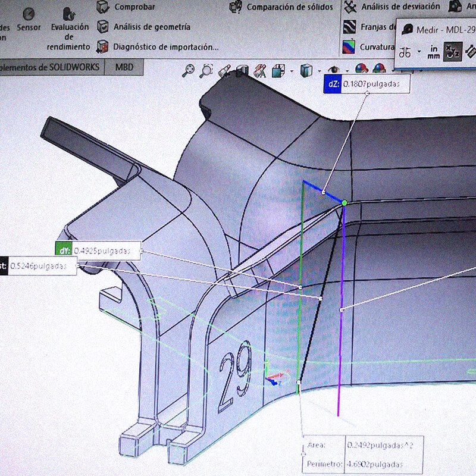
Task: Click Zoom to Fit magnifier
Action: click(x=189, y=70)
